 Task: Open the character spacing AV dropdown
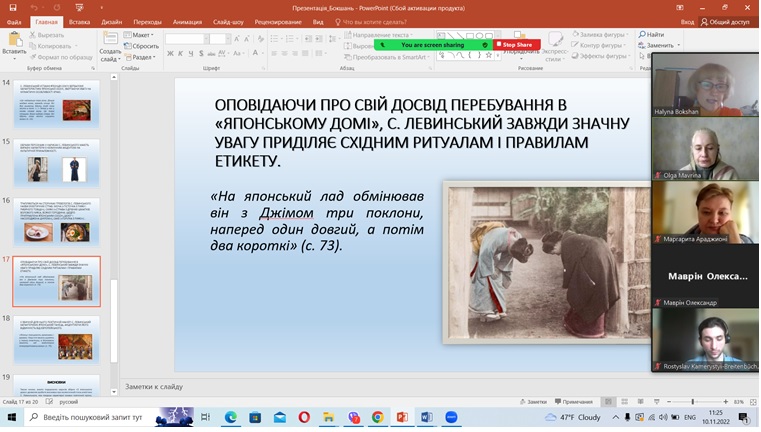coord(223,53)
